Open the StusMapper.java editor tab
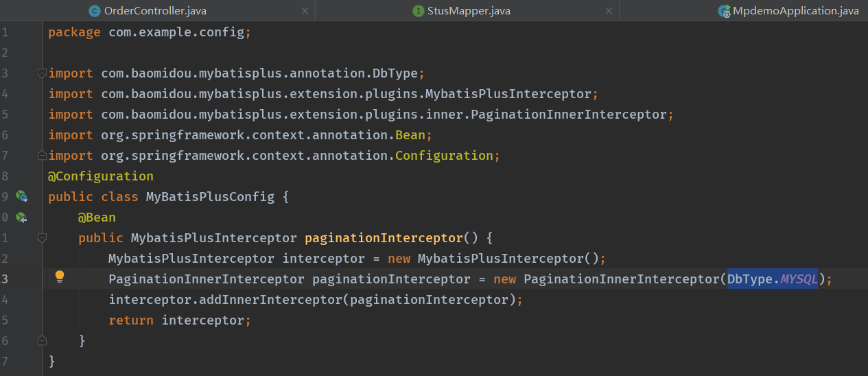Image resolution: width=868 pixels, height=376 pixels. click(469, 11)
